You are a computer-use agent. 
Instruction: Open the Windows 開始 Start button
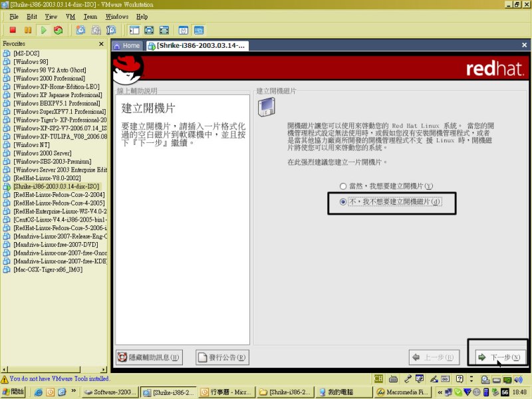pyautogui.click(x=13, y=392)
